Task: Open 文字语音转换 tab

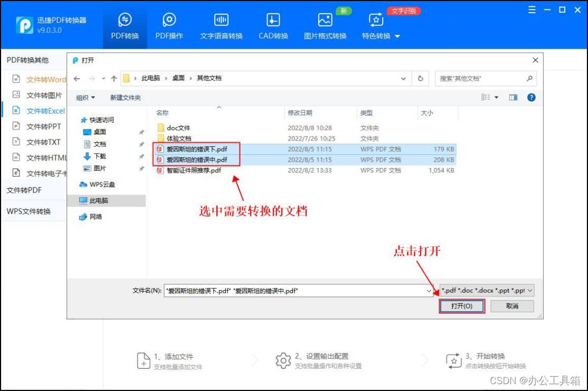Action: click(x=221, y=26)
